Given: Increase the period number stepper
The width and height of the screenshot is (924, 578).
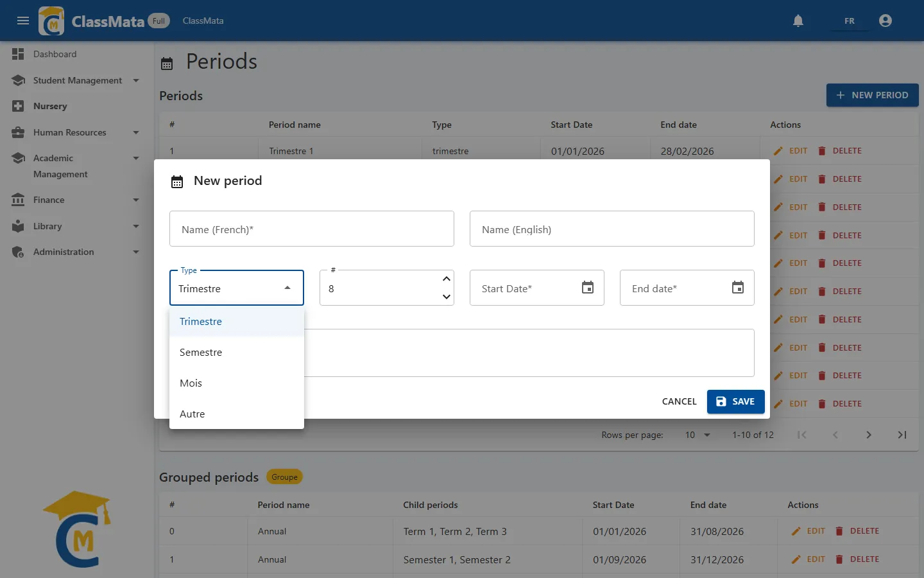Looking at the screenshot, I should [447, 279].
